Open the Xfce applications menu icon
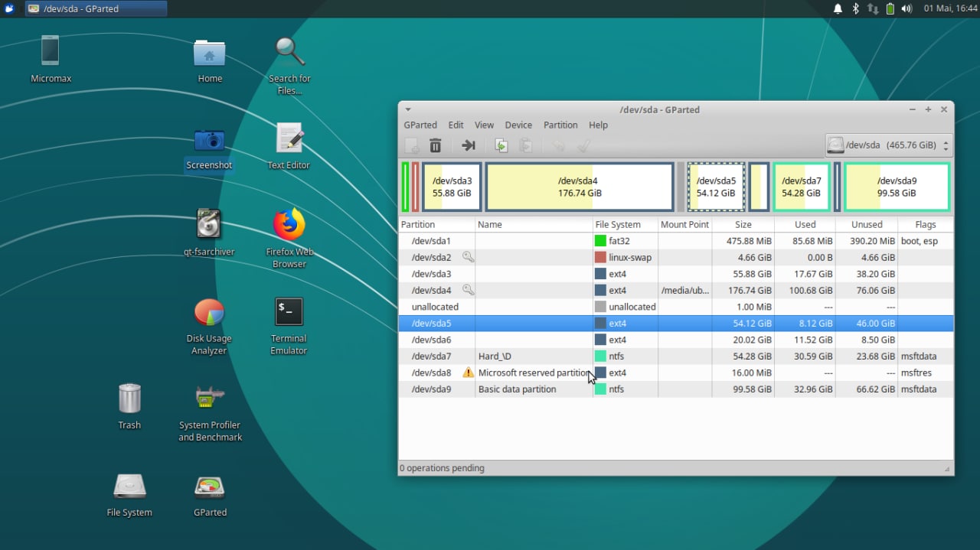Viewport: 980px width, 550px height. [x=9, y=9]
